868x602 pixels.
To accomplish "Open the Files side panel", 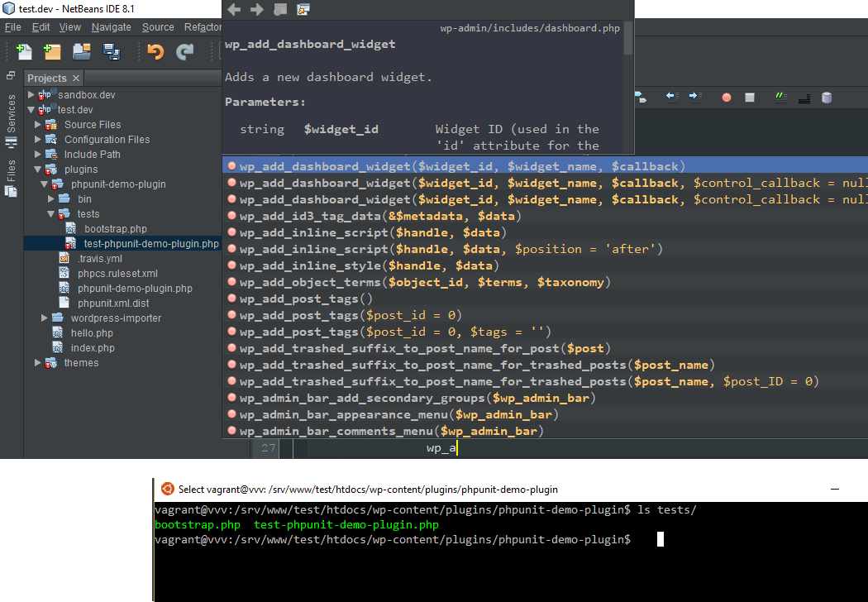I will (x=11, y=178).
